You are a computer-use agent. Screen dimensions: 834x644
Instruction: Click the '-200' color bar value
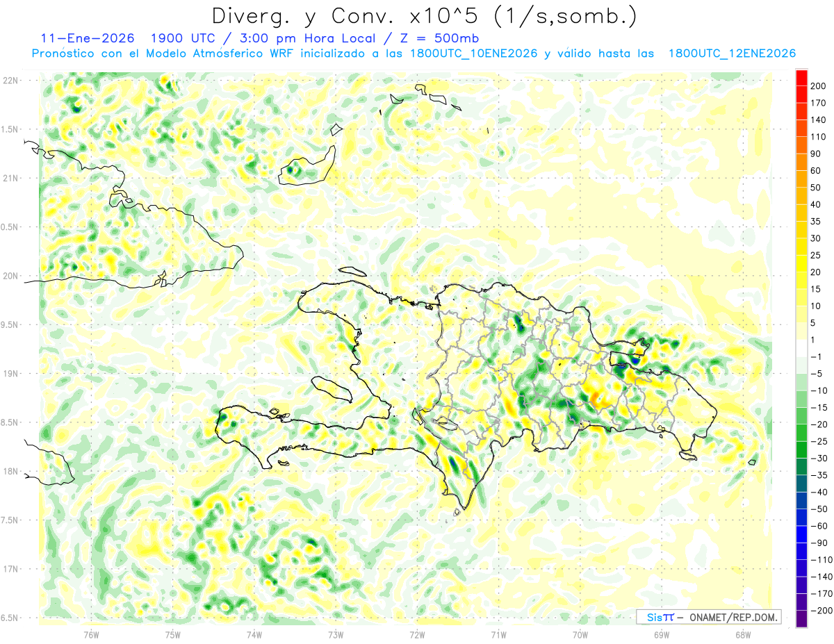click(x=821, y=611)
